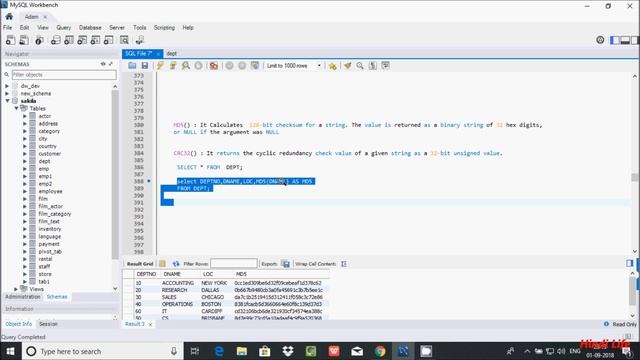Open the File menu

[8, 28]
